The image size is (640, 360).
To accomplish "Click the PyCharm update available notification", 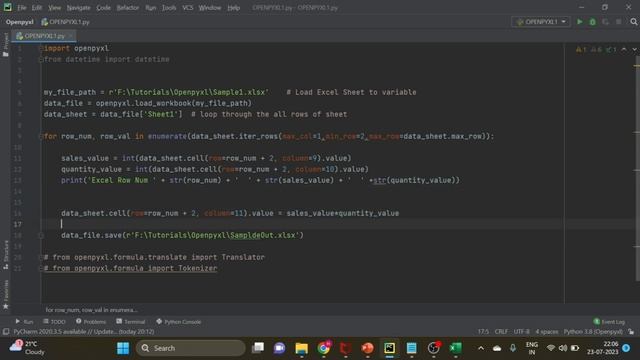I will [x=84, y=332].
